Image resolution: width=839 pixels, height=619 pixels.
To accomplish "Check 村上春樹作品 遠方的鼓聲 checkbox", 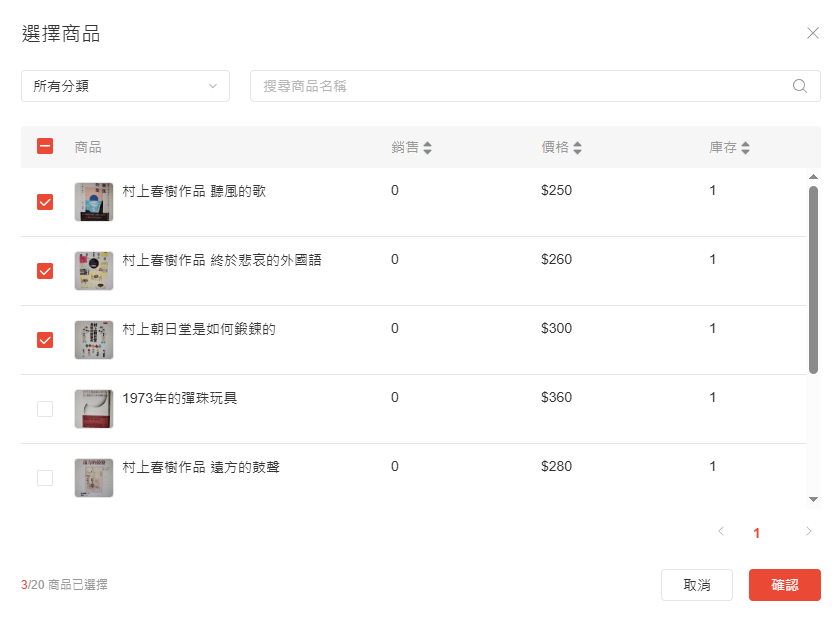I will (x=45, y=478).
